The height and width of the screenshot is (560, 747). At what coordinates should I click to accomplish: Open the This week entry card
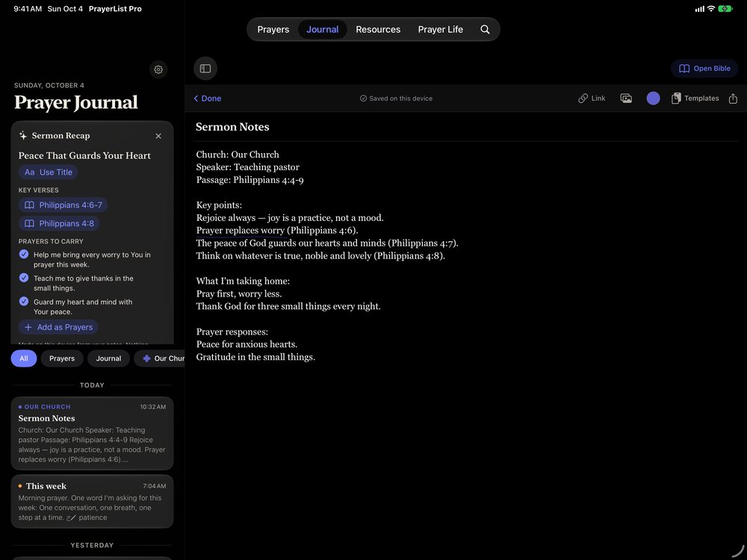[x=92, y=502]
